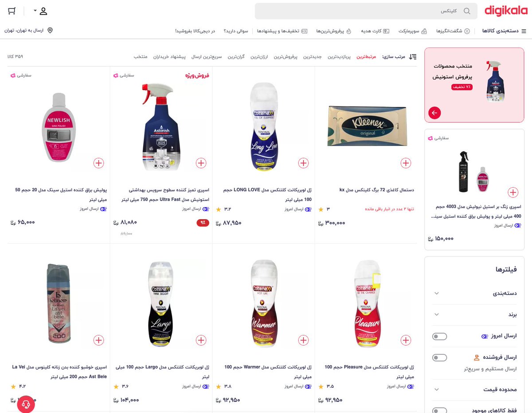Toggle the ارسال امروز filter switch
The height and width of the screenshot is (413, 532).
(x=439, y=337)
